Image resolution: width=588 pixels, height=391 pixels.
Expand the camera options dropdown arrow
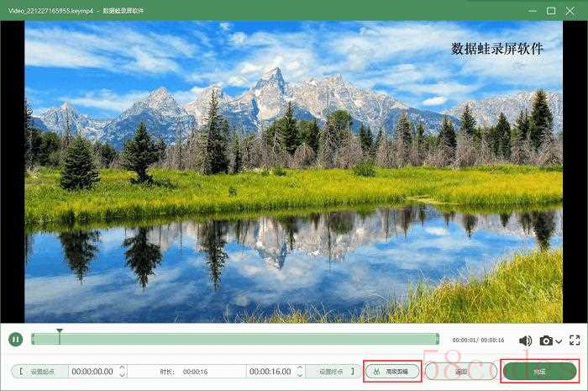[559, 341]
